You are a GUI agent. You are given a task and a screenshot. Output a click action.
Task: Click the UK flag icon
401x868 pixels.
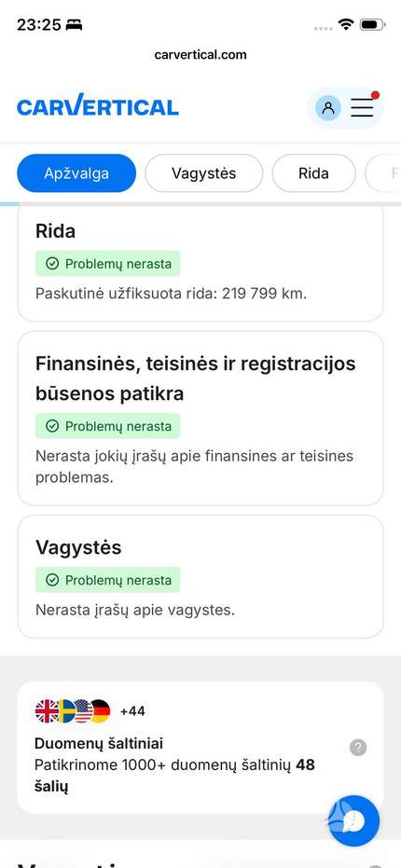(47, 710)
